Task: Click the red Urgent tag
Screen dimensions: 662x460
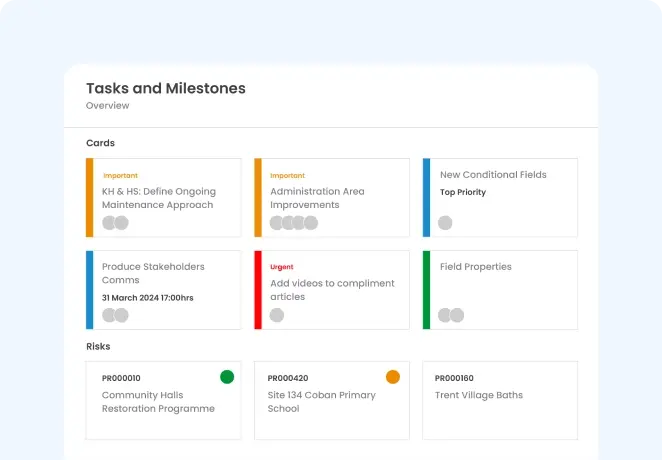Action: point(282,267)
